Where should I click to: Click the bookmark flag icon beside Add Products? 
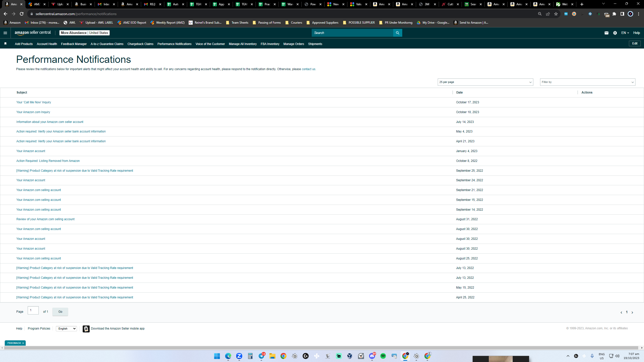[5, 44]
